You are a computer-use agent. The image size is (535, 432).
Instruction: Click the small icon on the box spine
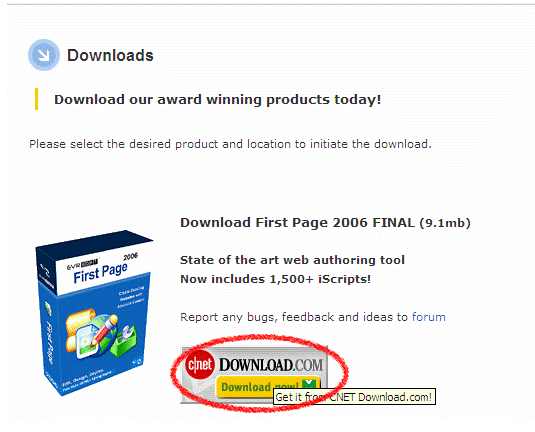pos(48,308)
